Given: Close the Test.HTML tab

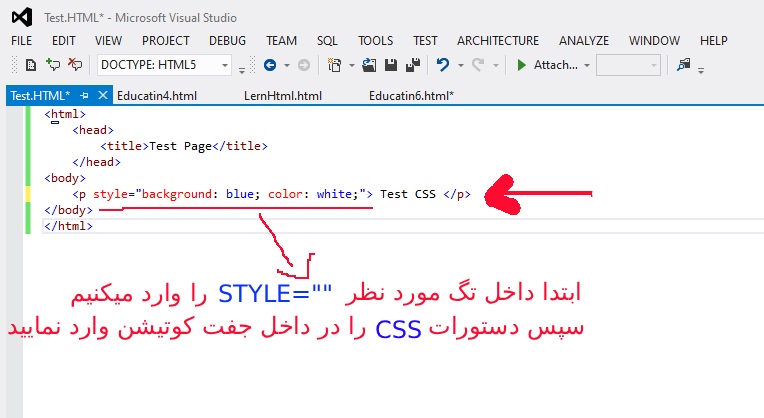Looking at the screenshot, I should (x=101, y=95).
